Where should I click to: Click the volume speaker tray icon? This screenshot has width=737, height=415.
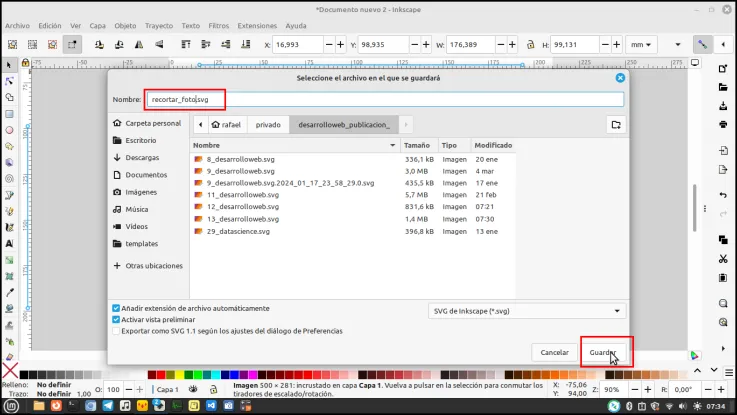tap(683, 406)
